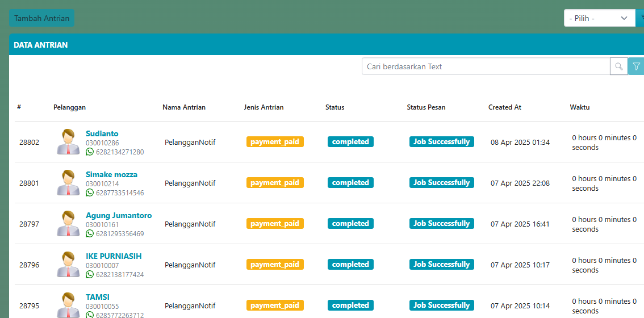This screenshot has height=318, width=644.
Task: Click WhatsApp icon beside 6287733514546
Action: coord(90,193)
